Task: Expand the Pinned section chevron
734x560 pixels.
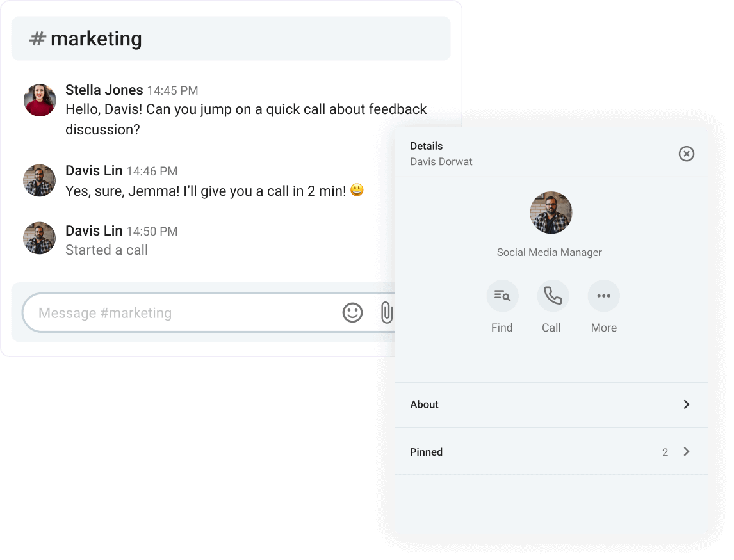Action: [x=686, y=452]
